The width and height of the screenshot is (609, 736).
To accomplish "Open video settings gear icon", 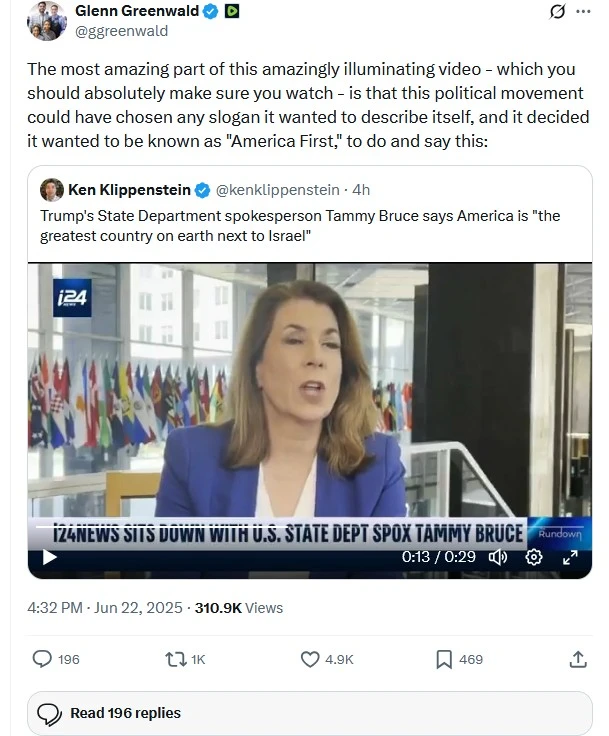I will [534, 557].
